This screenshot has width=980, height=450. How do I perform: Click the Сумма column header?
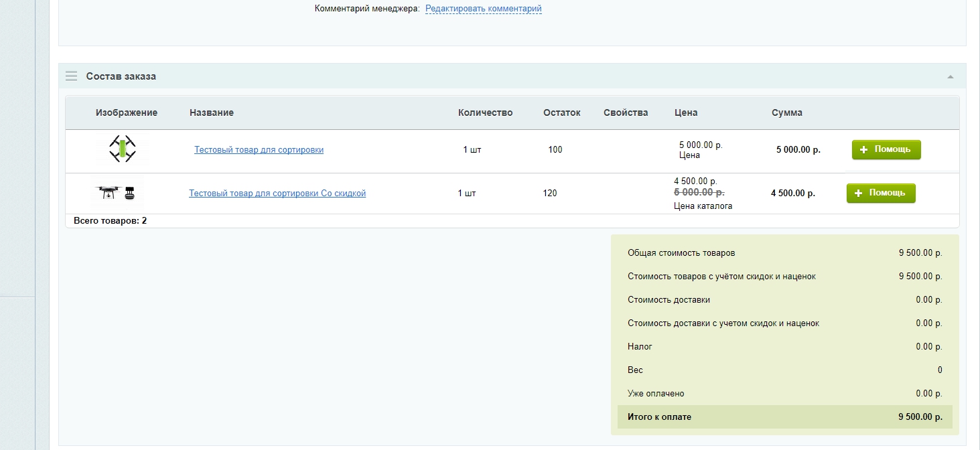click(786, 112)
